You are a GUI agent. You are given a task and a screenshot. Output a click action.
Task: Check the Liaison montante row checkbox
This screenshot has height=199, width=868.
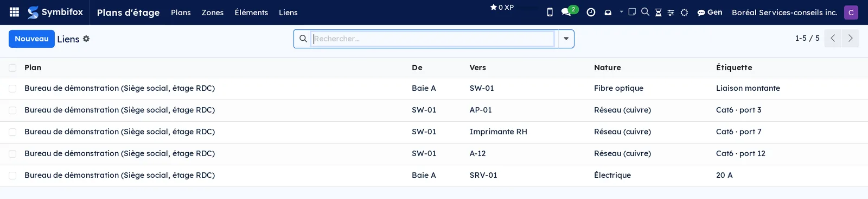point(12,89)
